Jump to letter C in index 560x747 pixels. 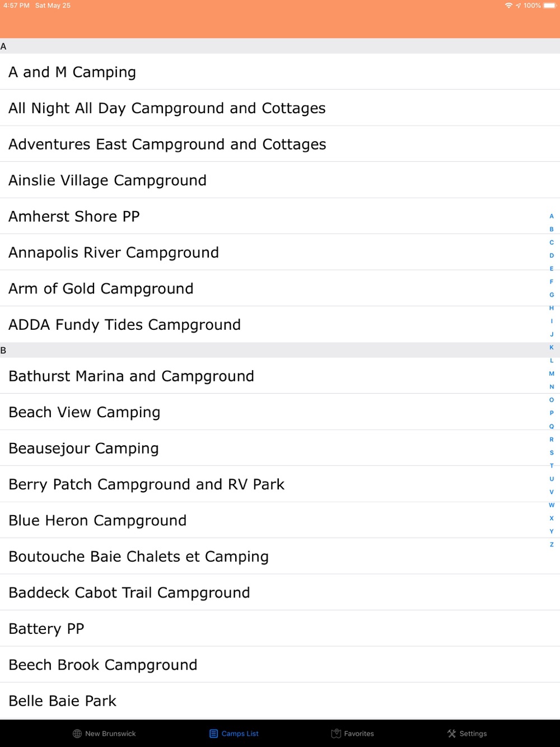pos(552,242)
